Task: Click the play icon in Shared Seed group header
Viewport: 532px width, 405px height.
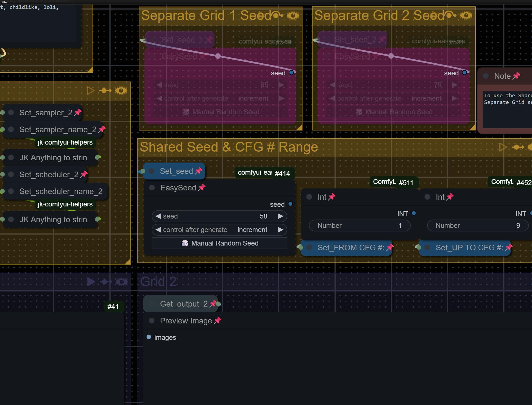Action: pyautogui.click(x=502, y=147)
